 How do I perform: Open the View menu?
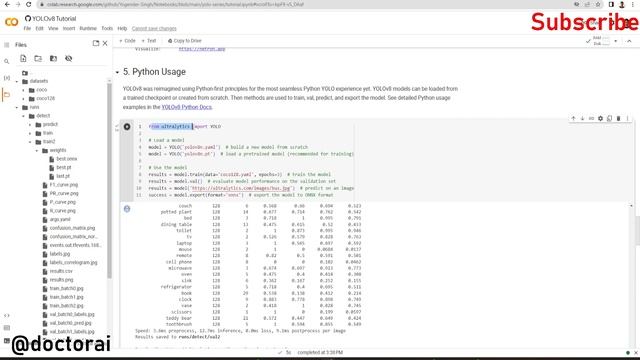coord(53,29)
